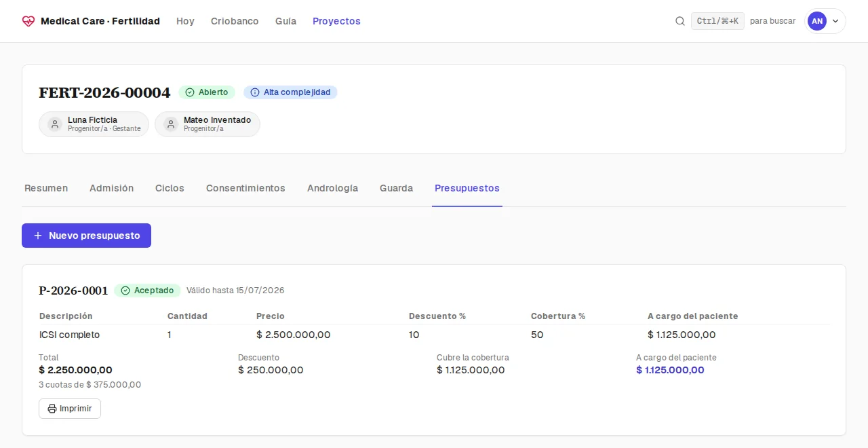The height and width of the screenshot is (448, 868).
Task: Click the Total amount $ 2.250.000,00
Action: click(76, 370)
